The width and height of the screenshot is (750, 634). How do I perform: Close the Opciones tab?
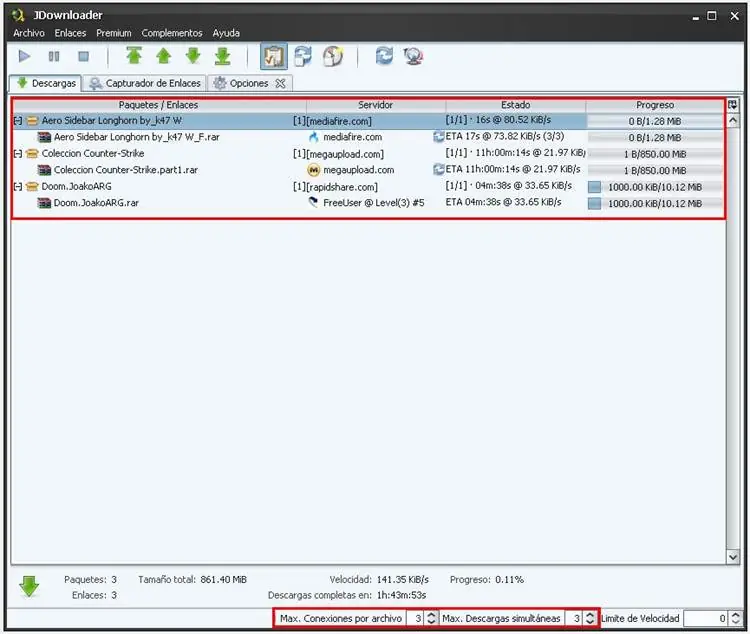tap(280, 83)
